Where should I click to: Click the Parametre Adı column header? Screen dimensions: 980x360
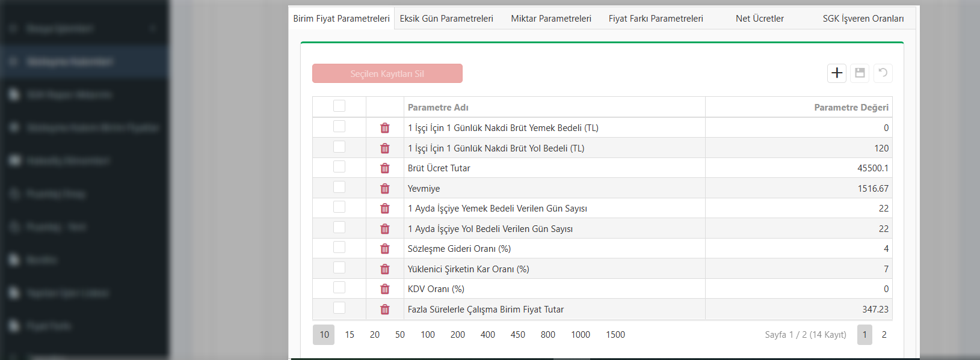pyautogui.click(x=438, y=108)
